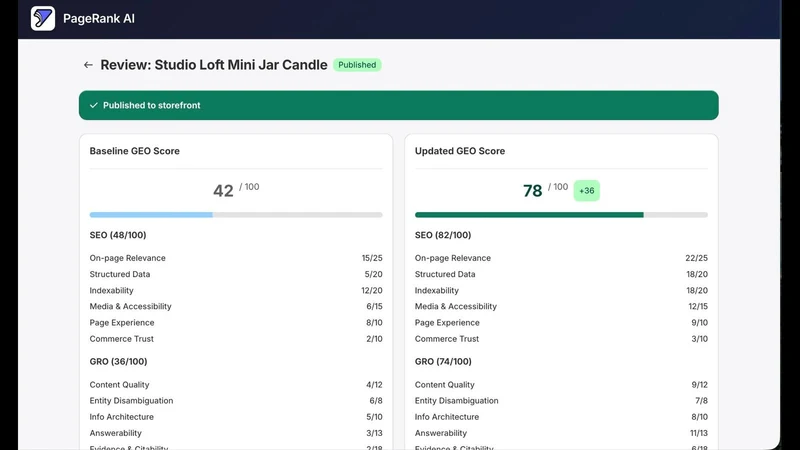Click the baseline score value 42
The image size is (800, 450).
(x=223, y=191)
